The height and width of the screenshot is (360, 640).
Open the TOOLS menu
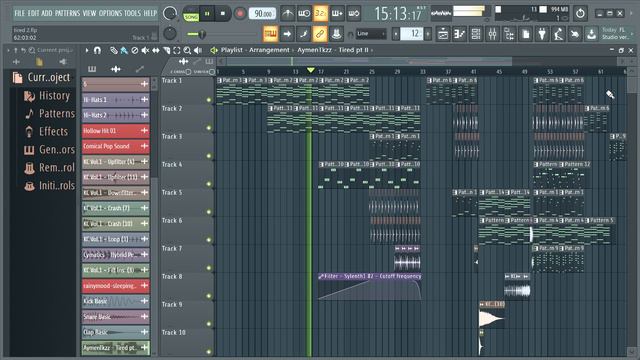[132, 13]
